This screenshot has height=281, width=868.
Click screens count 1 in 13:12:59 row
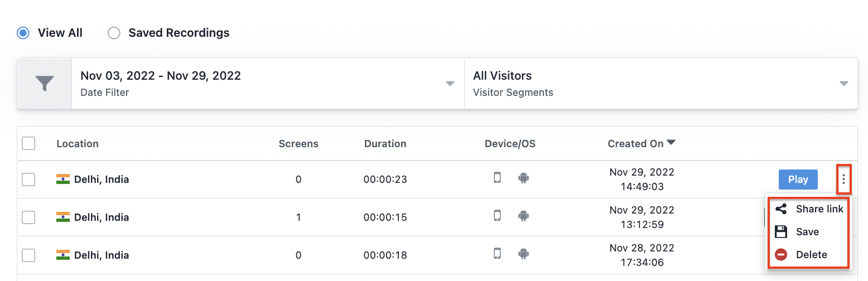(x=298, y=217)
